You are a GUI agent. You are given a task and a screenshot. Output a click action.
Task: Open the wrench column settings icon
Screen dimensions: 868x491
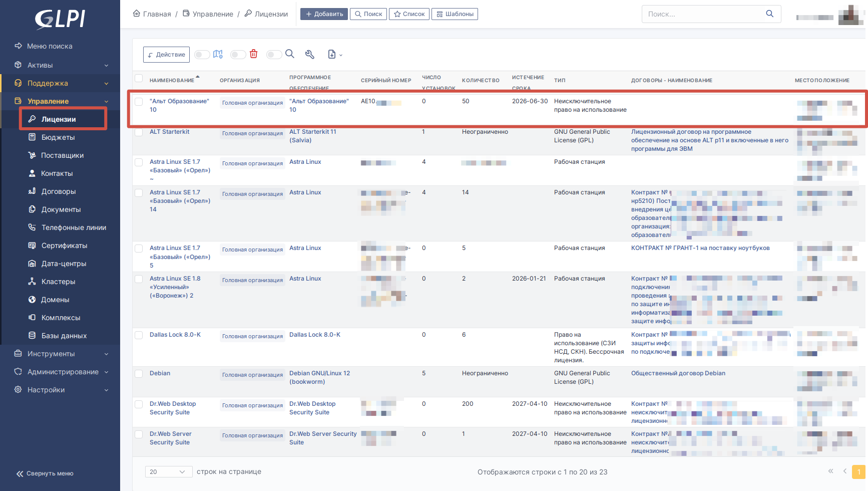(x=310, y=54)
